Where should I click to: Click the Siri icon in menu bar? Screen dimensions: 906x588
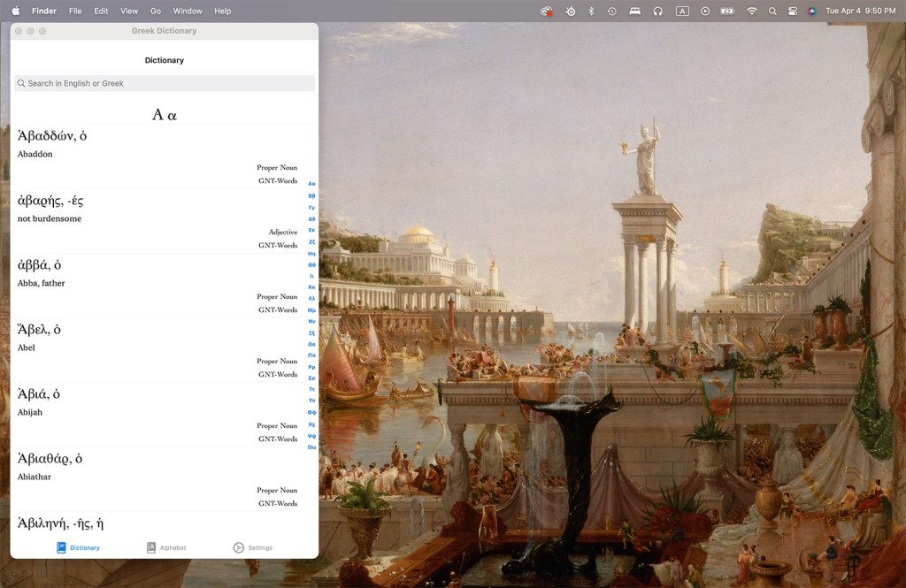811,11
